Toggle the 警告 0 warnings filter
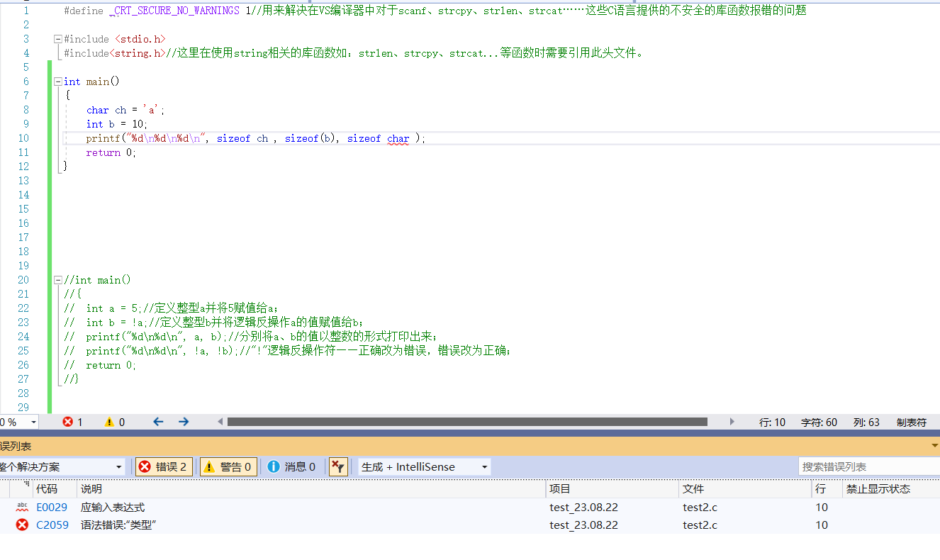The image size is (940, 560). [x=228, y=466]
